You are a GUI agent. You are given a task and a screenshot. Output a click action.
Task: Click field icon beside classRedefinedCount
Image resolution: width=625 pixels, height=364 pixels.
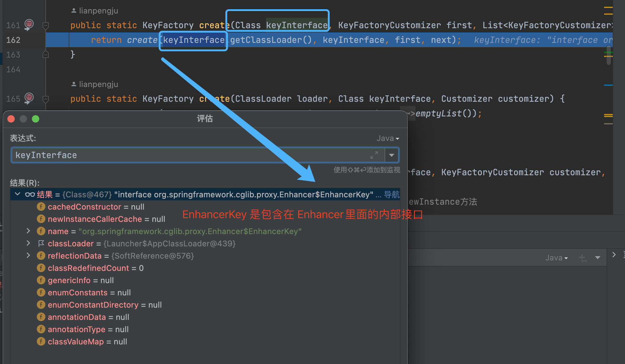[41, 268]
